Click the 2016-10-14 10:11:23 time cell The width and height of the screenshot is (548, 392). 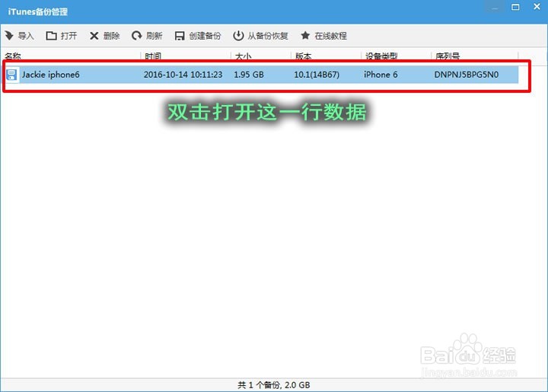[183, 75]
